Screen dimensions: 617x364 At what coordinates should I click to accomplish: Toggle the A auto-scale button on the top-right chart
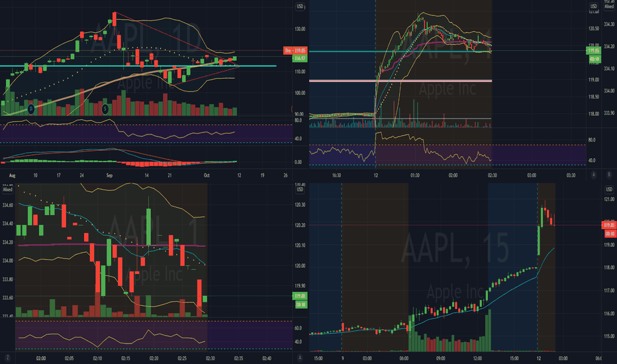point(593,175)
